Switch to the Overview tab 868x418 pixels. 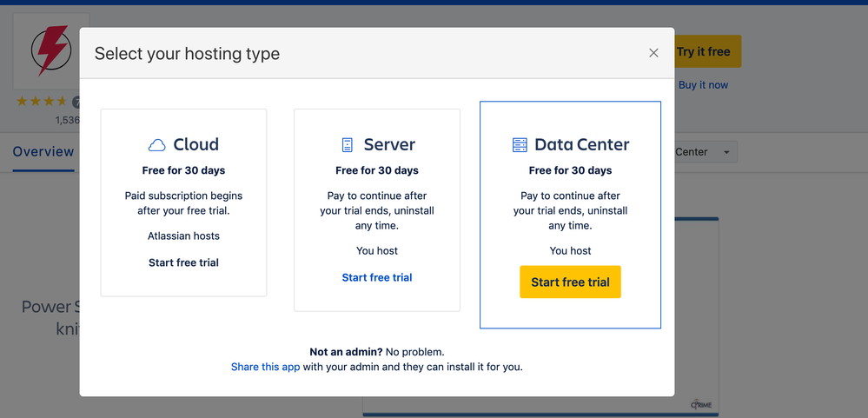click(x=43, y=152)
